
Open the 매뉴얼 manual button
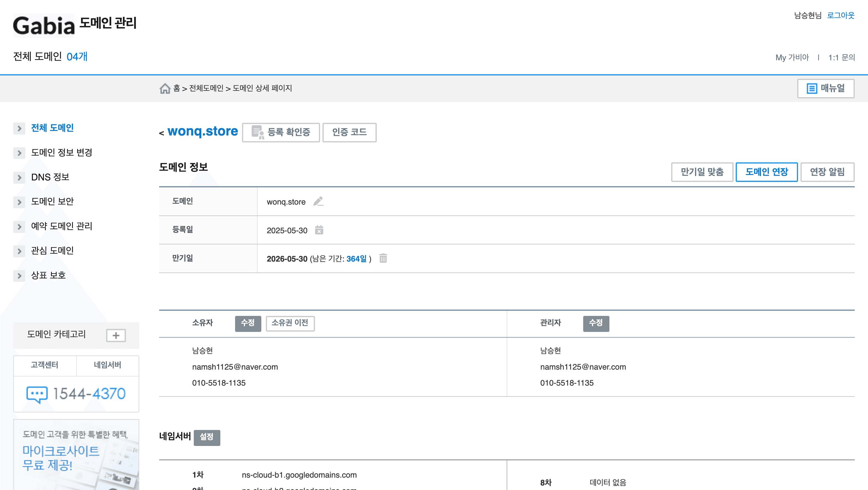click(826, 88)
